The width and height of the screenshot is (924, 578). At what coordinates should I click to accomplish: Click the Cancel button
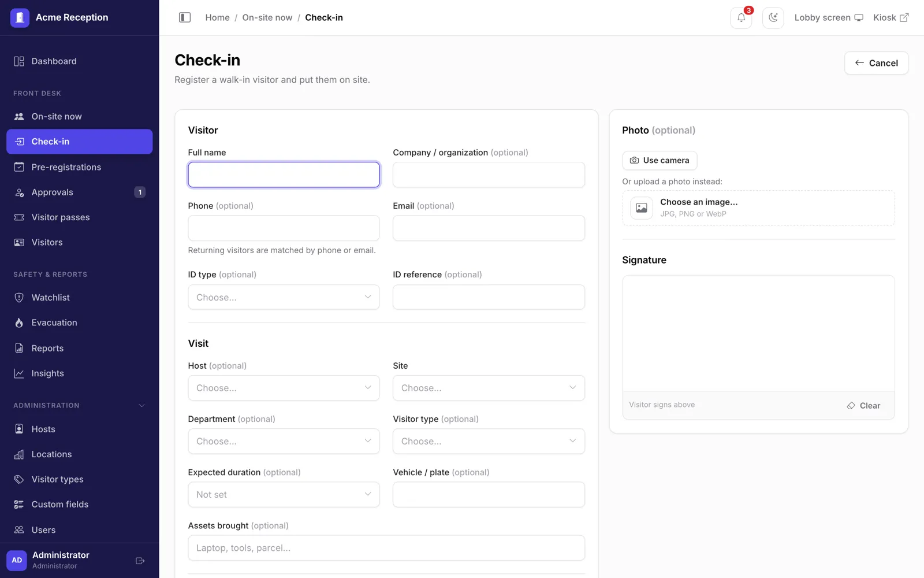876,63
